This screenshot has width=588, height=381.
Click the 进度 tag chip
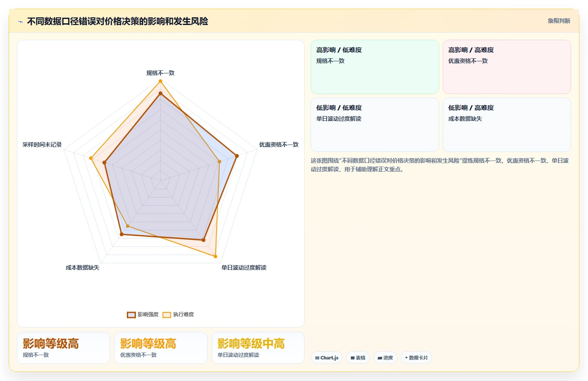click(x=385, y=358)
